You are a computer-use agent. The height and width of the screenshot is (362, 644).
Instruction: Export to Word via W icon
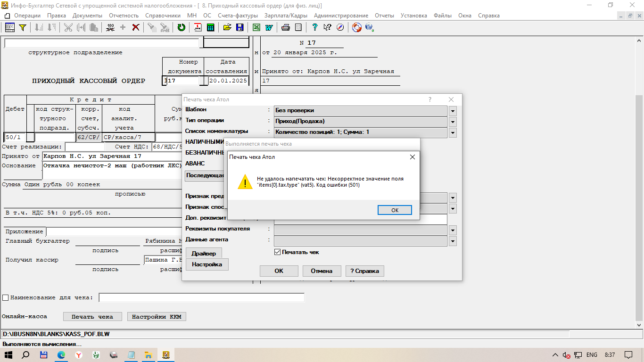269,27
